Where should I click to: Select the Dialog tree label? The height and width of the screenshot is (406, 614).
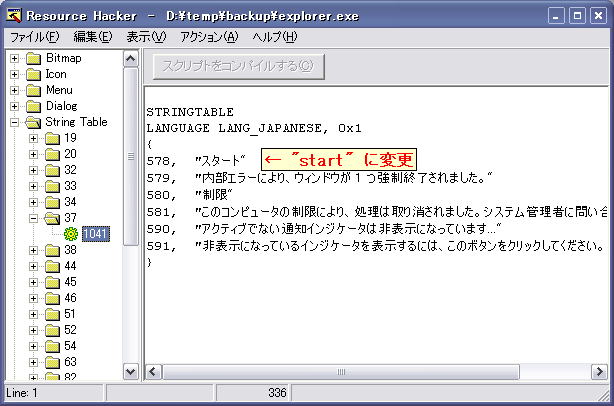point(61,106)
